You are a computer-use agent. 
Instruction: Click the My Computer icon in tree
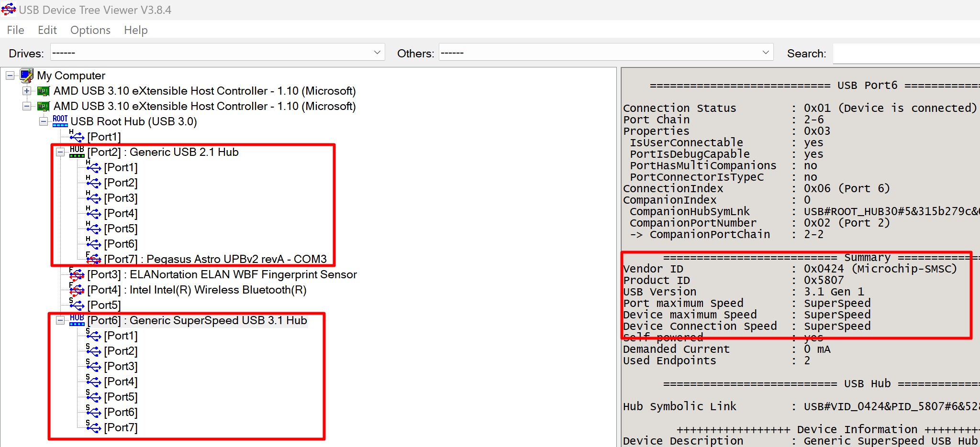click(x=27, y=76)
